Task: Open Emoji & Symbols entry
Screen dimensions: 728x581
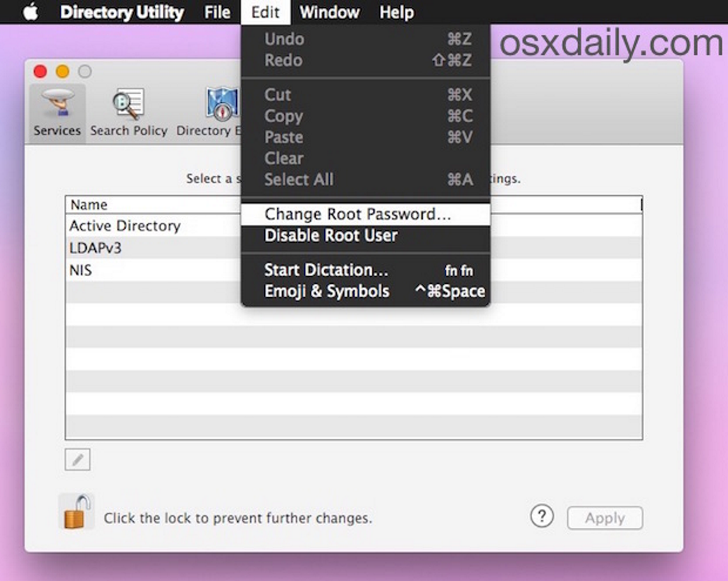Action: point(326,292)
